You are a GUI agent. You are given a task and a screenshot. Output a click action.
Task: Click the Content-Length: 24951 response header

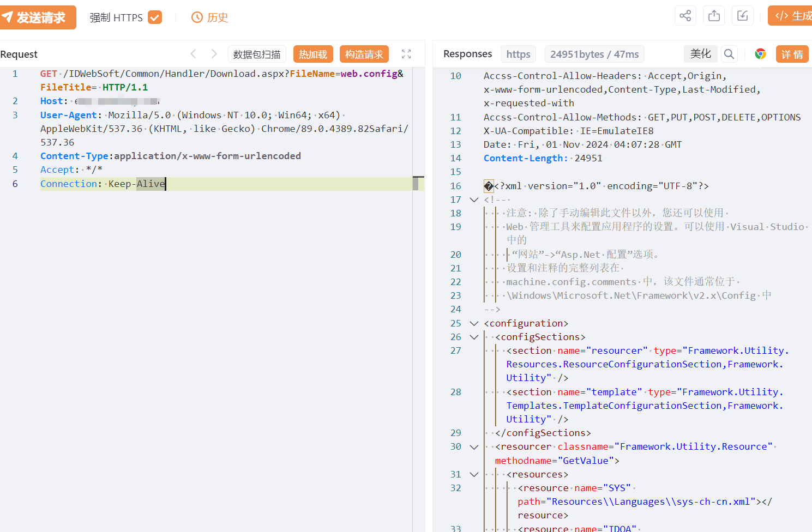[x=543, y=158]
